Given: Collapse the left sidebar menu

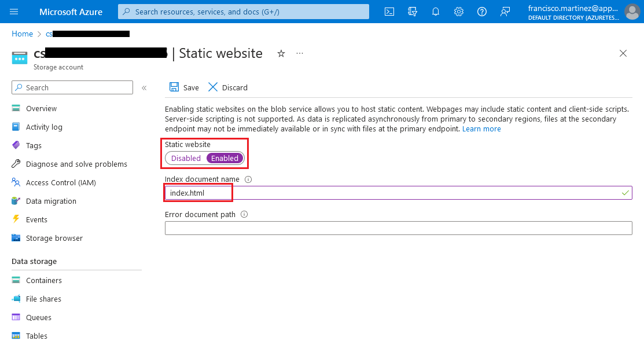Looking at the screenshot, I should pyautogui.click(x=144, y=88).
